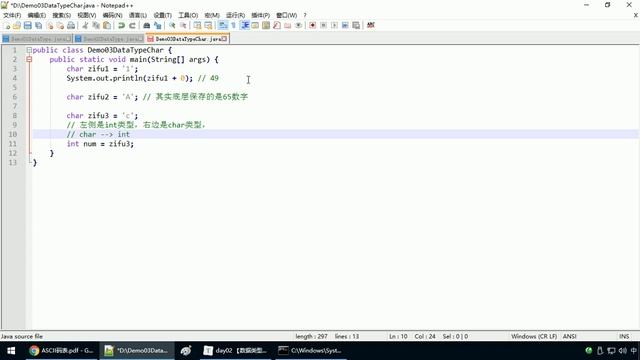Open user defined language dialog icon
The height and width of the screenshot is (360, 640).
pos(255,25)
